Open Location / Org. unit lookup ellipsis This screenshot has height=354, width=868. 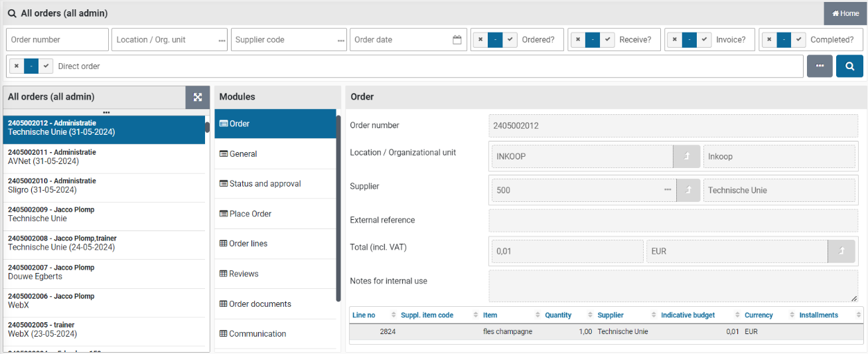click(x=222, y=41)
